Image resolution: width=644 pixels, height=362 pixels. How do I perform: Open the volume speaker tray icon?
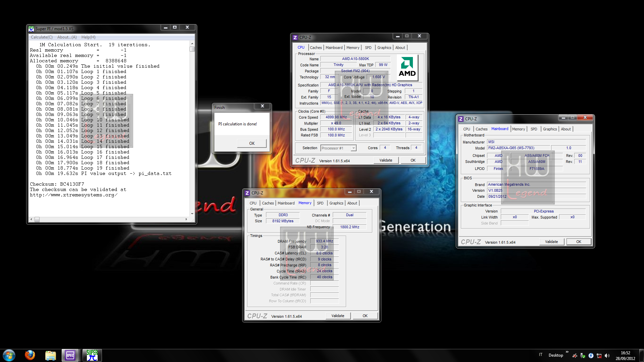pos(607,356)
